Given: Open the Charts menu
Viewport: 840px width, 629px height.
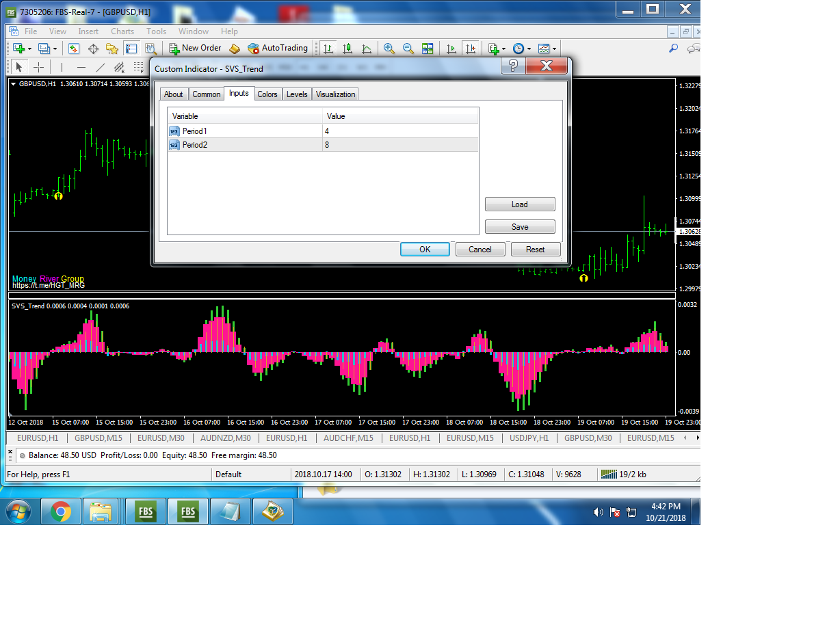Looking at the screenshot, I should pos(122,31).
